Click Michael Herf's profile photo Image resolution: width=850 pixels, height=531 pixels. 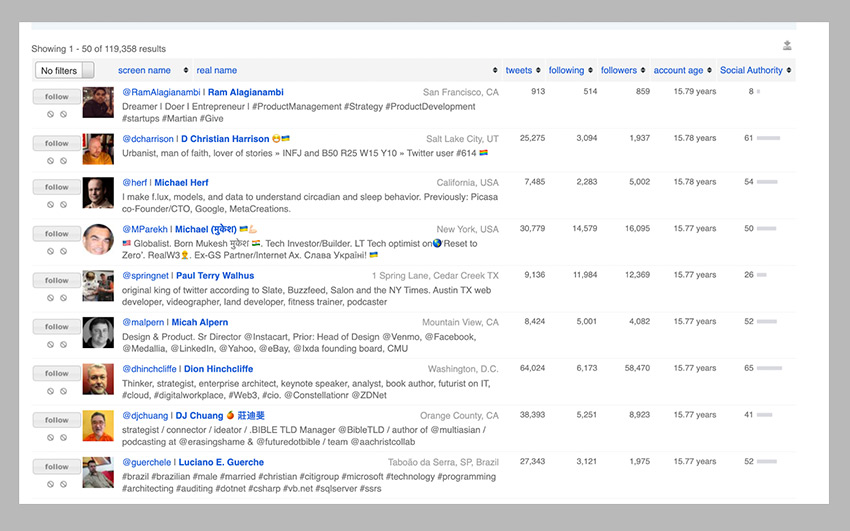tap(98, 192)
